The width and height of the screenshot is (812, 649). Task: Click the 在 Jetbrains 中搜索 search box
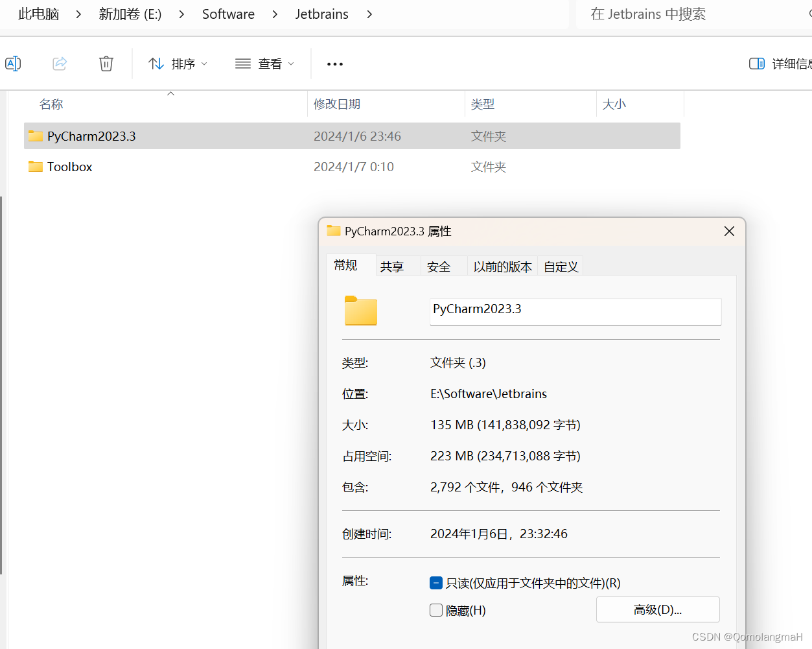click(693, 14)
